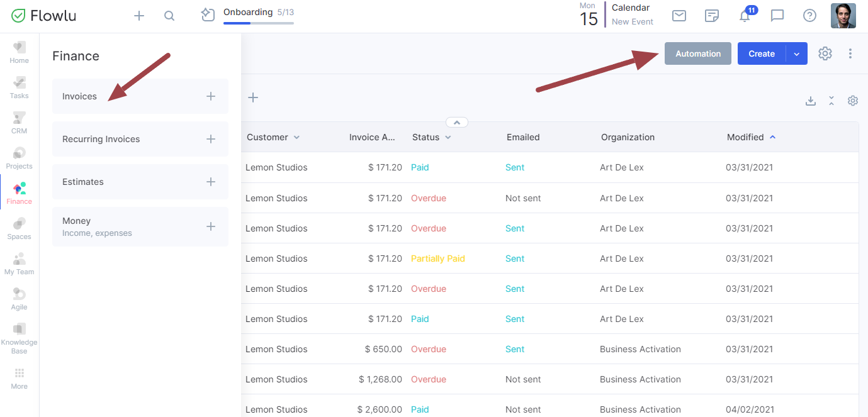Open the help question mark icon

point(809,16)
